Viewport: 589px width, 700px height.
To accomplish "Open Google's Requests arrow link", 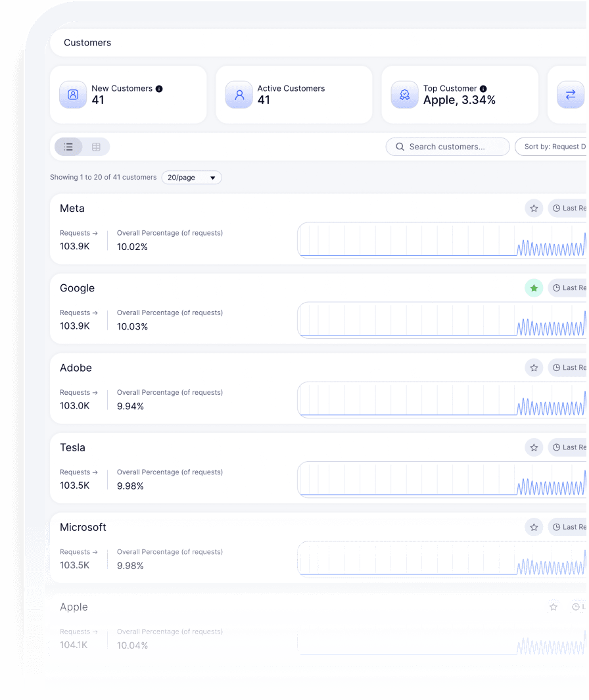I will pyautogui.click(x=78, y=312).
